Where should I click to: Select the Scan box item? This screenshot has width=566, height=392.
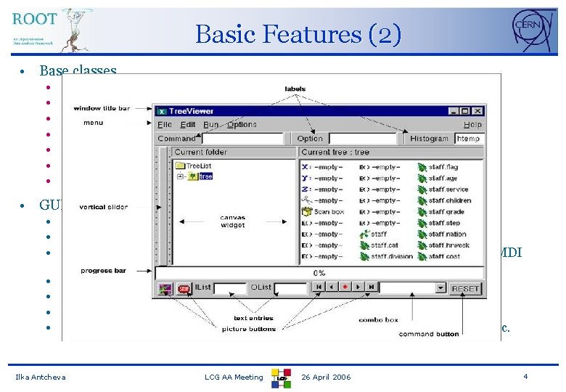pyautogui.click(x=323, y=211)
